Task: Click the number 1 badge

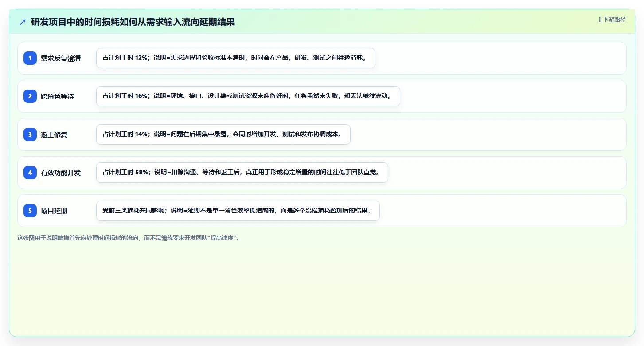Action: pyautogui.click(x=30, y=58)
